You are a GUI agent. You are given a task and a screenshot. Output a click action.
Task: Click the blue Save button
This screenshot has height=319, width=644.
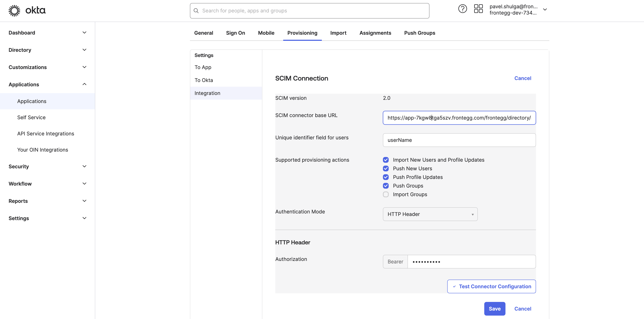[494, 309]
